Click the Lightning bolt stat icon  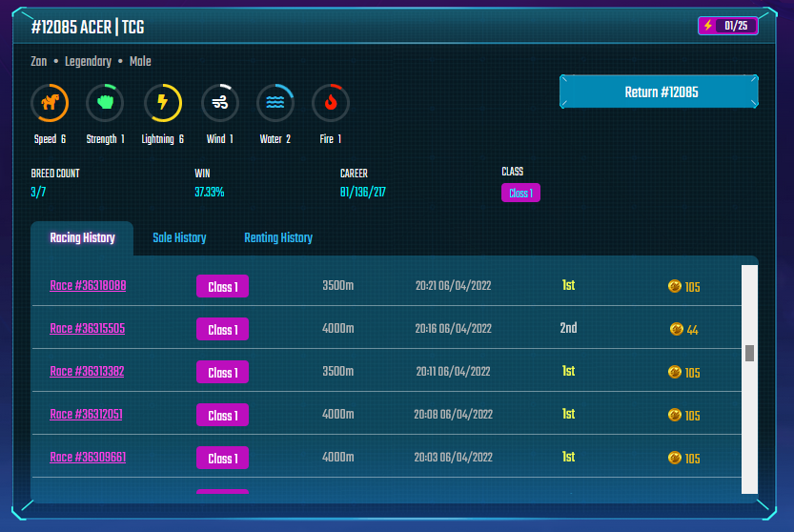click(163, 103)
